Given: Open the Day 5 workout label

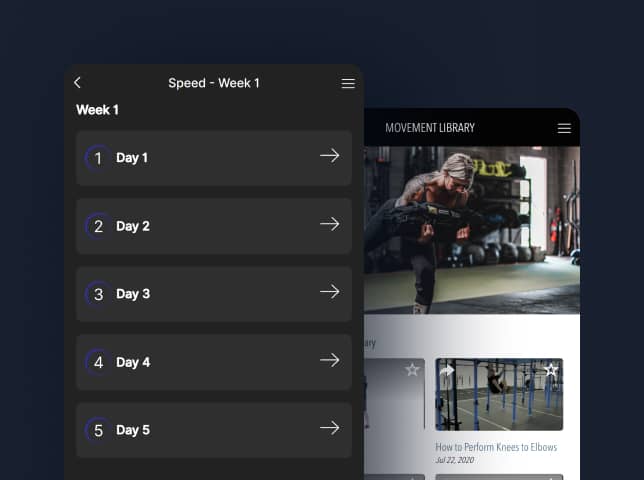Looking at the screenshot, I should 133,430.
